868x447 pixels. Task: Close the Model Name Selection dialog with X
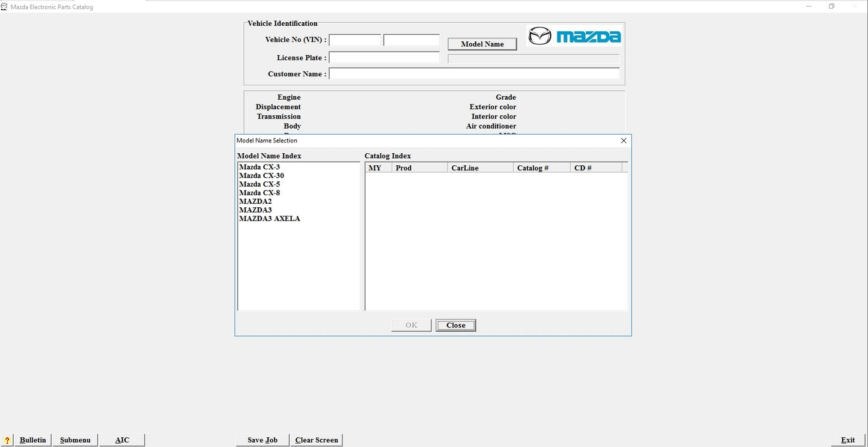coord(624,141)
